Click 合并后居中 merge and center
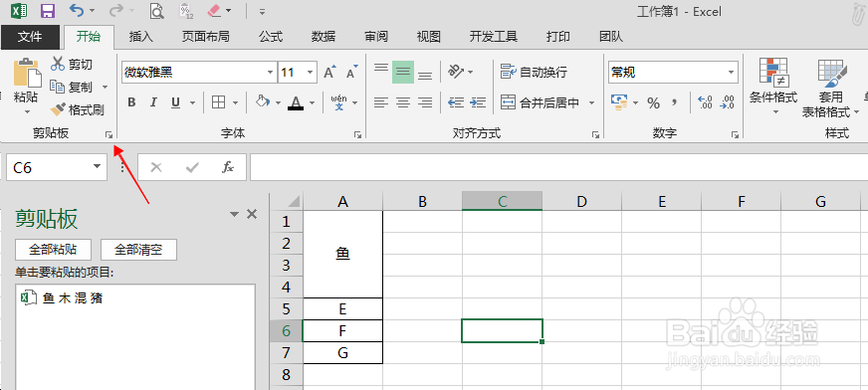 pyautogui.click(x=540, y=102)
